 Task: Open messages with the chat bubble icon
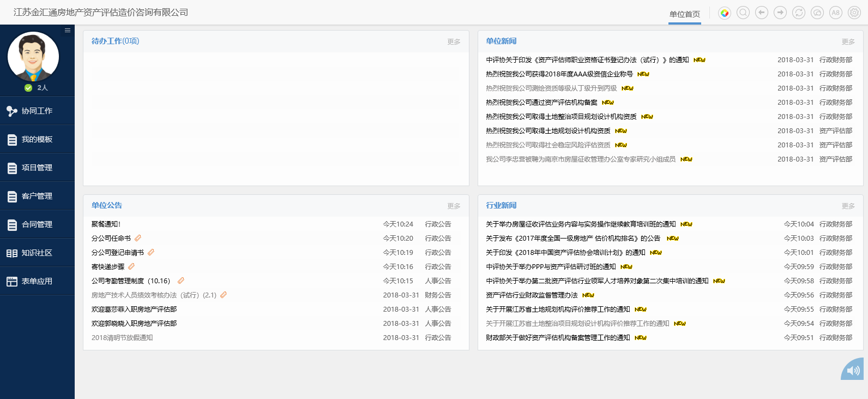[x=817, y=13]
